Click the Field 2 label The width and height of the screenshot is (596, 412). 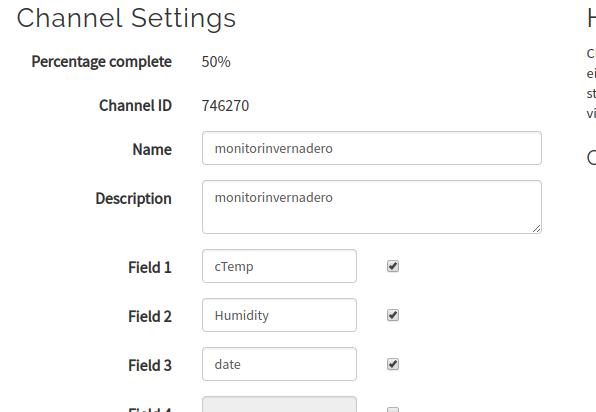[150, 317]
